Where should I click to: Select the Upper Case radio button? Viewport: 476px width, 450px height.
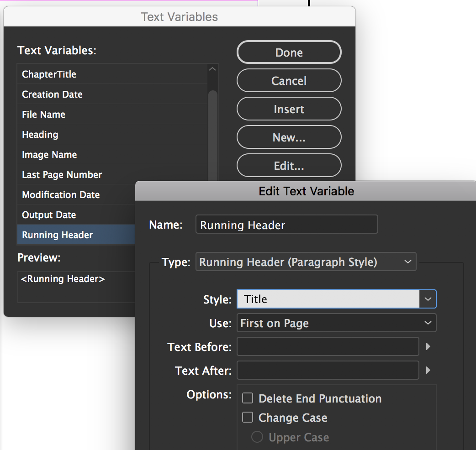(x=257, y=437)
